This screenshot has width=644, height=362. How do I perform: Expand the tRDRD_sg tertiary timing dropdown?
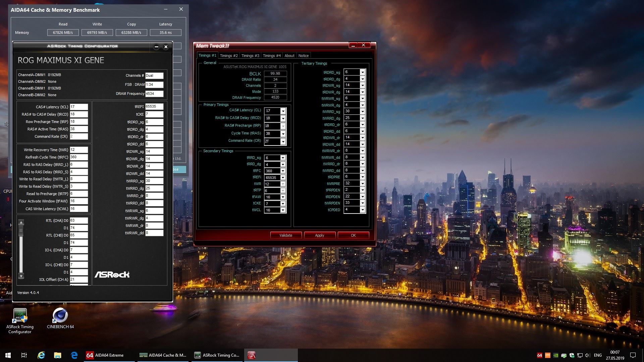363,72
